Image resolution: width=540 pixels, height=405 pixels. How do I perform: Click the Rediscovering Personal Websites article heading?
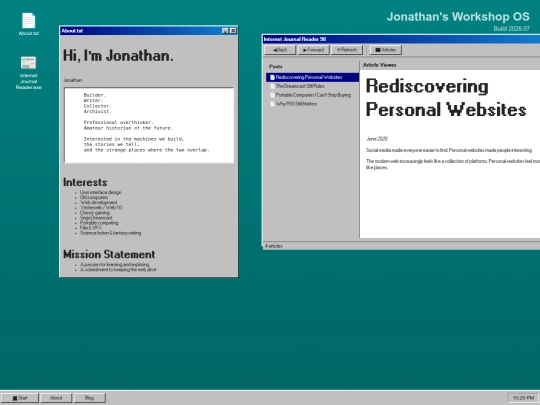click(x=446, y=98)
